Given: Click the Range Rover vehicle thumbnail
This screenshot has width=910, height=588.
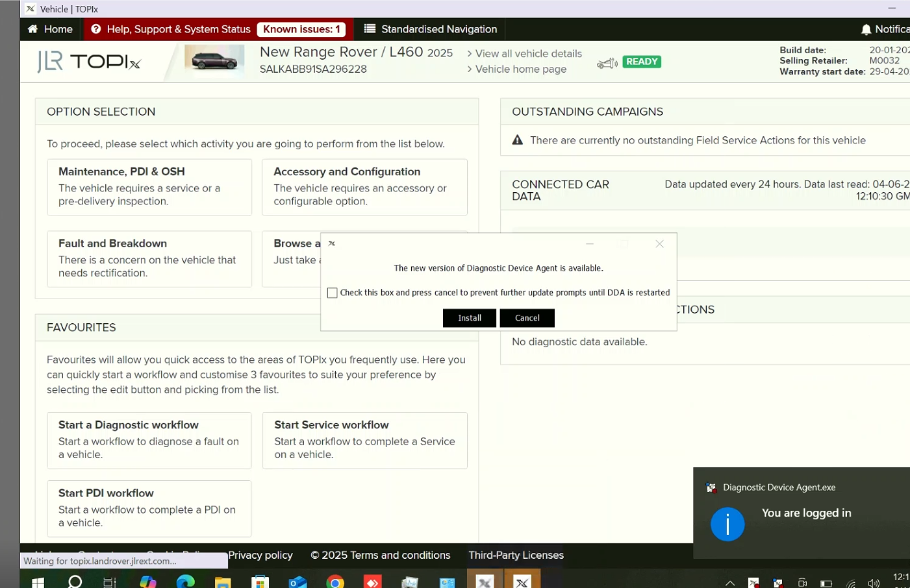Looking at the screenshot, I should [214, 61].
